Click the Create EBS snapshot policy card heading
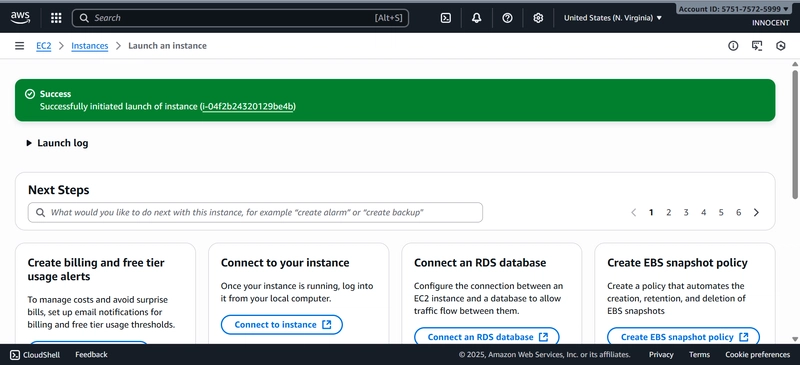The height and width of the screenshot is (365, 800). (678, 263)
